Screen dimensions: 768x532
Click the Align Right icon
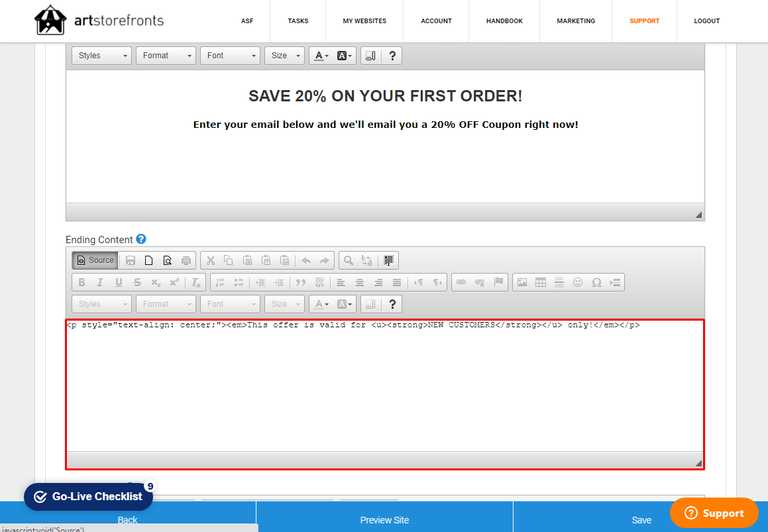[x=378, y=282]
